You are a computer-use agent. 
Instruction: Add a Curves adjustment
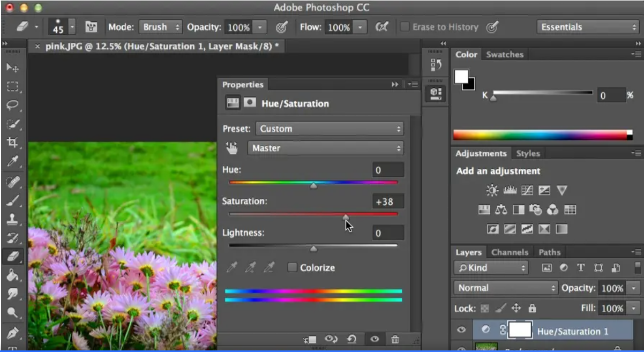point(527,190)
